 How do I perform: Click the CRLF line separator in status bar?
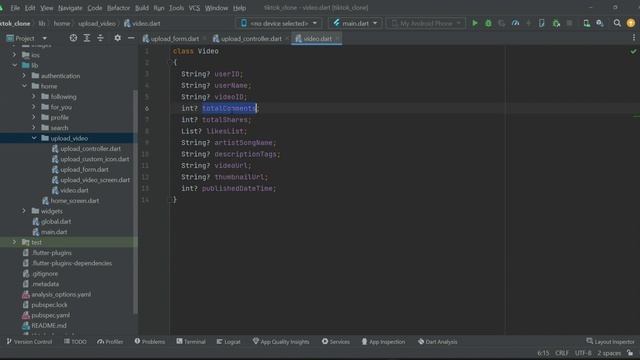pyautogui.click(x=562, y=353)
